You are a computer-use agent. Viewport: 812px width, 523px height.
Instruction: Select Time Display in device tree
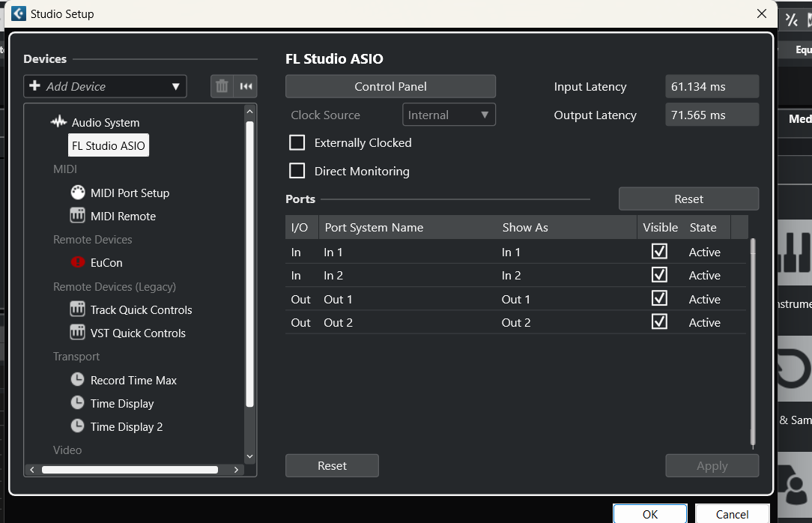click(122, 404)
